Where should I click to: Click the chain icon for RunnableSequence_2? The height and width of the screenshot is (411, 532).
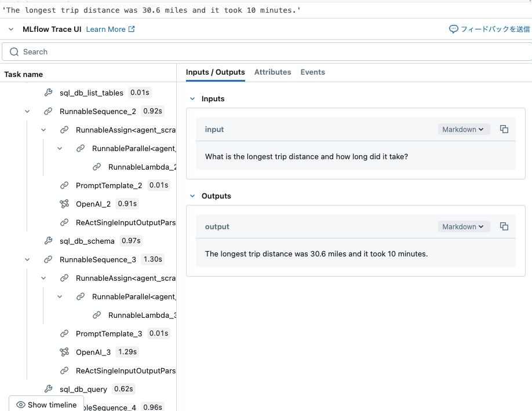coord(48,111)
